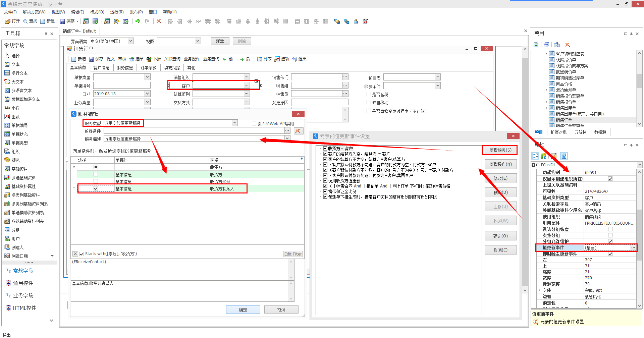The image size is (644, 338).
Task: Open the 界面语言 dropdown
Action: (x=131, y=41)
